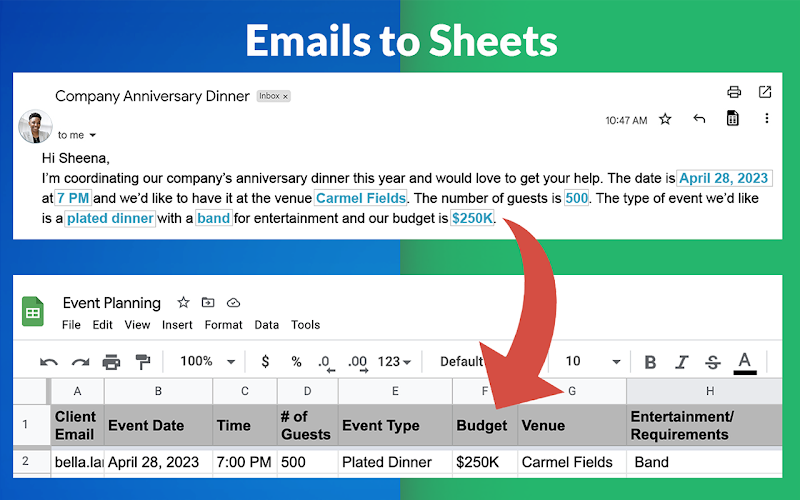Open the email's more options menu

766,118
